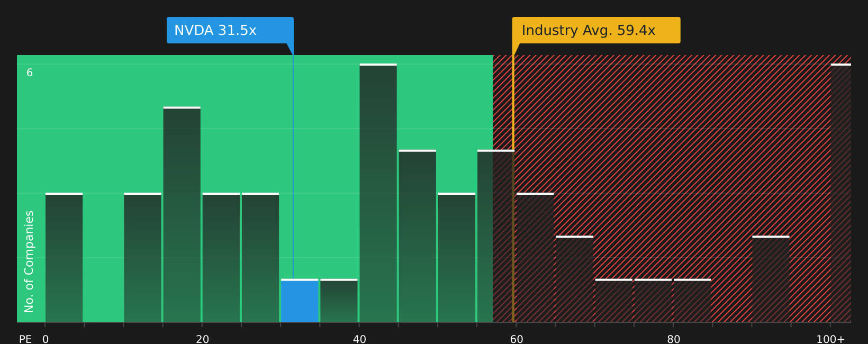Select the bar for PE 70-75

(x=613, y=301)
